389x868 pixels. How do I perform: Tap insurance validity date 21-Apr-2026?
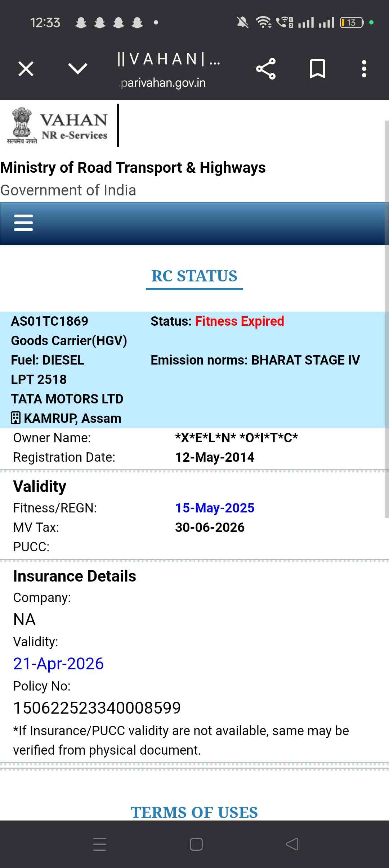58,664
